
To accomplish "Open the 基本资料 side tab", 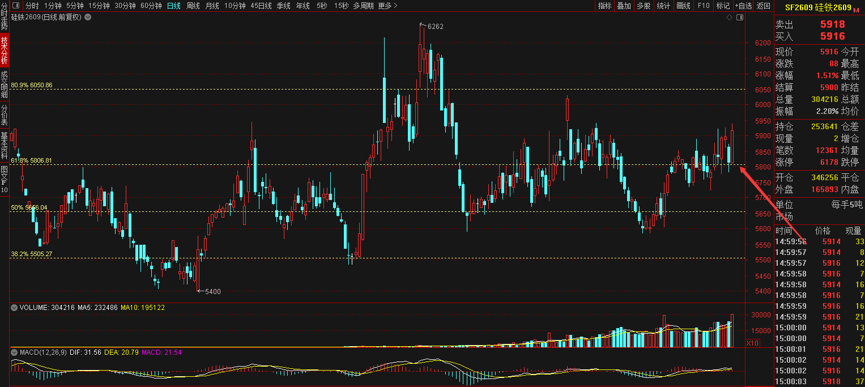I will coord(4,146).
